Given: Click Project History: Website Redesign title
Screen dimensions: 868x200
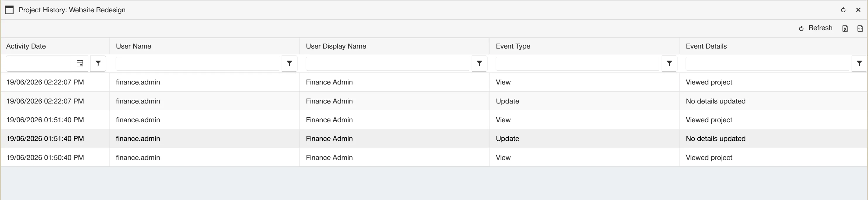Looking at the screenshot, I should click(72, 10).
